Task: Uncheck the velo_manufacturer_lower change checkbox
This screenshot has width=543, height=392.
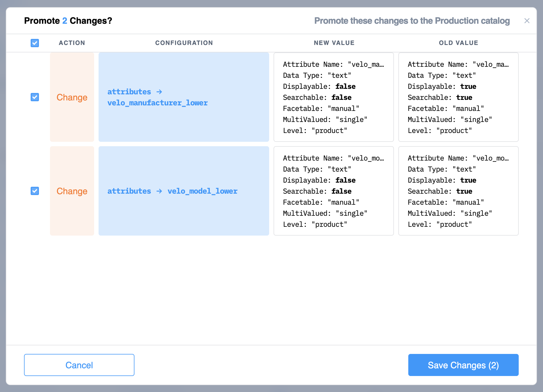Action: 35,97
